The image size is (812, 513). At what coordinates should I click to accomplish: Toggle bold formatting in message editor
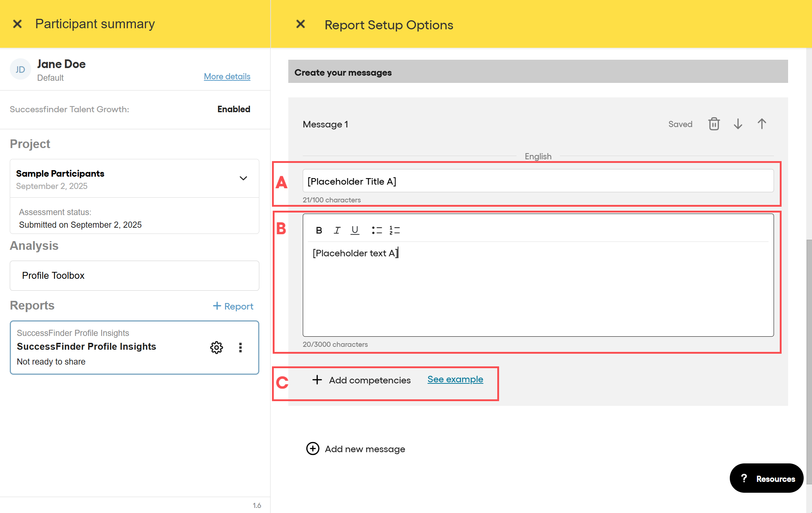click(x=319, y=230)
